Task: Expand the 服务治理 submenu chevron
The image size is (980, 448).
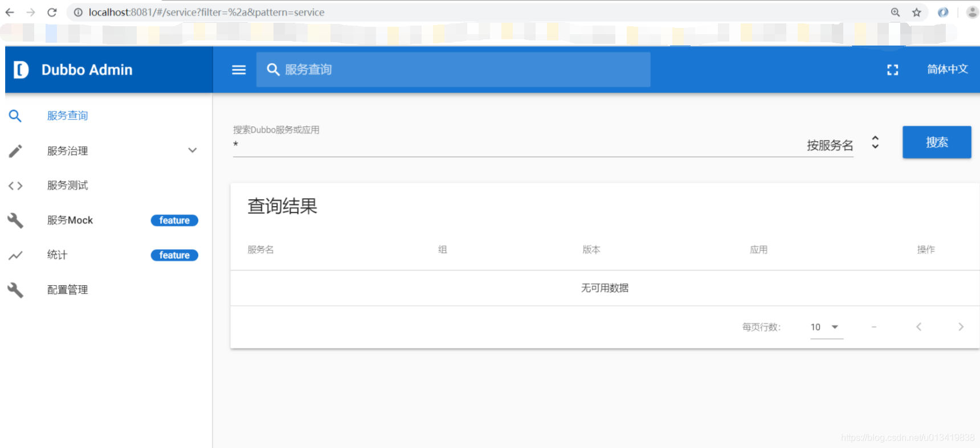Action: pos(193,150)
